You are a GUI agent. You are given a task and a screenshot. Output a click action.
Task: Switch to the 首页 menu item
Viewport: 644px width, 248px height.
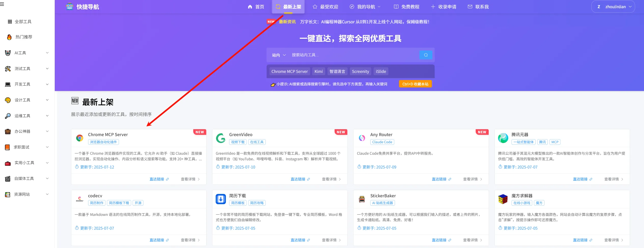click(256, 7)
